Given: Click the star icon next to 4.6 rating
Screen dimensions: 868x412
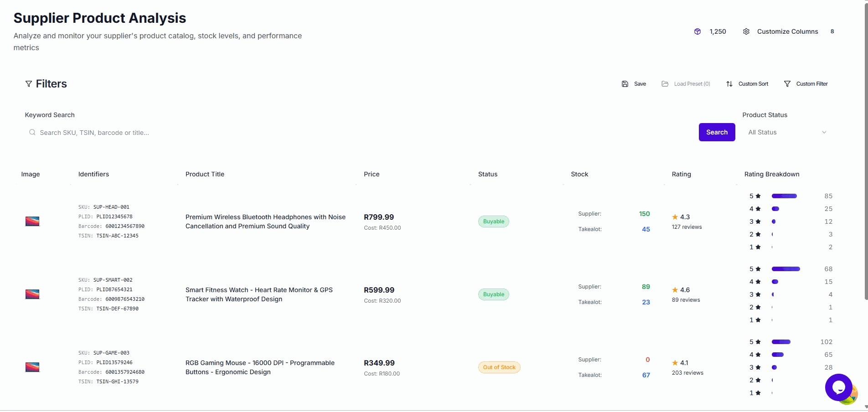Looking at the screenshot, I should point(675,290).
